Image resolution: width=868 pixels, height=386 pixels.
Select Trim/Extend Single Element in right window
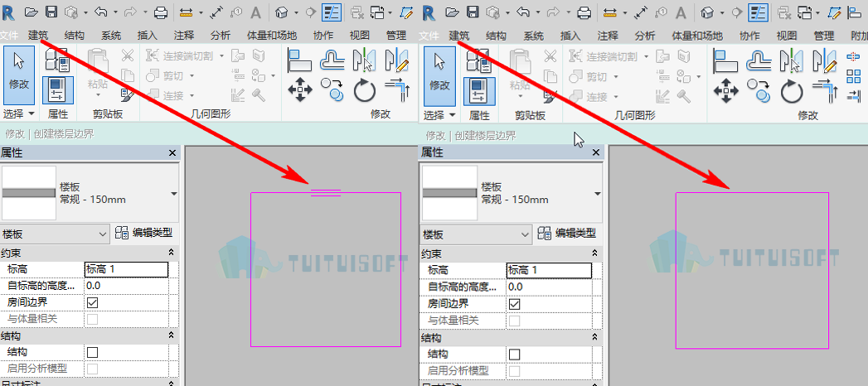(x=853, y=95)
